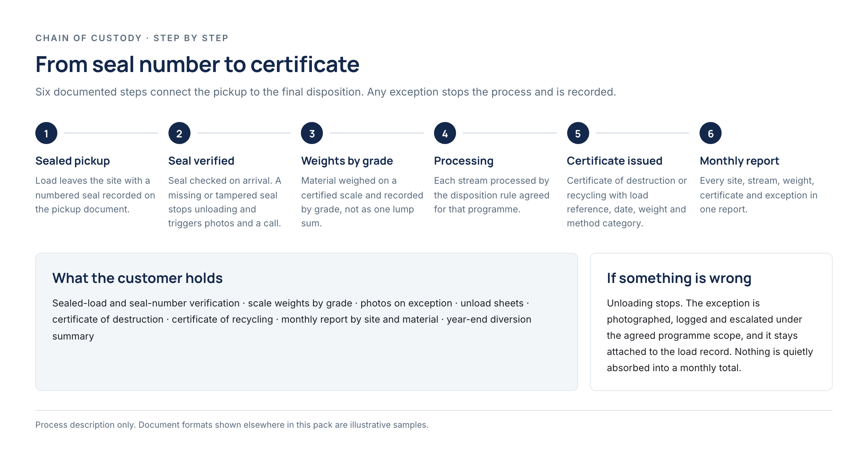
Task: Open the Processing step title
Action: tap(463, 161)
